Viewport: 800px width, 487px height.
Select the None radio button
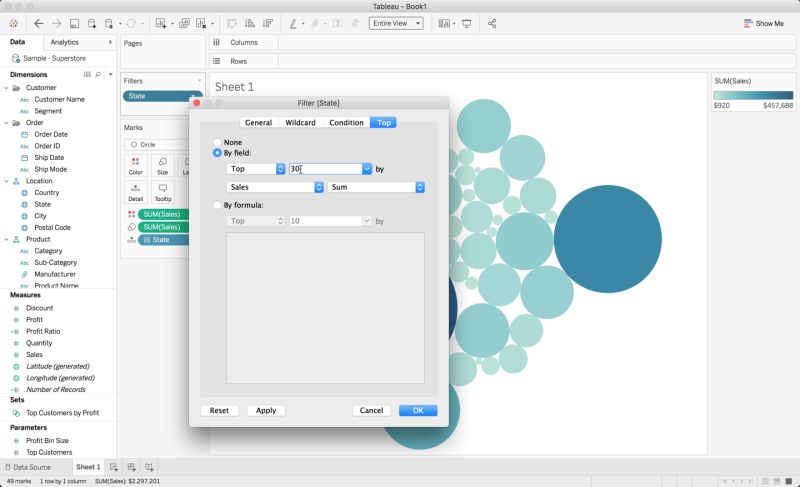217,142
